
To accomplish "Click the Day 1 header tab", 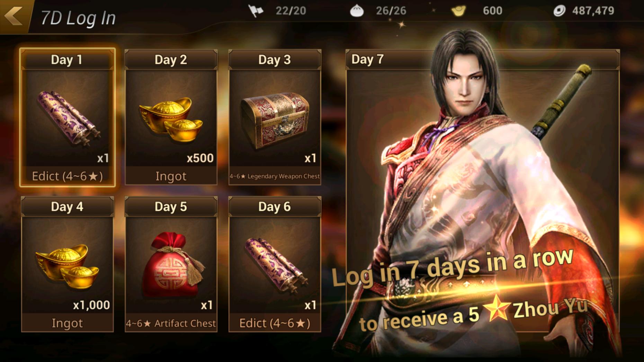I will coord(67,60).
